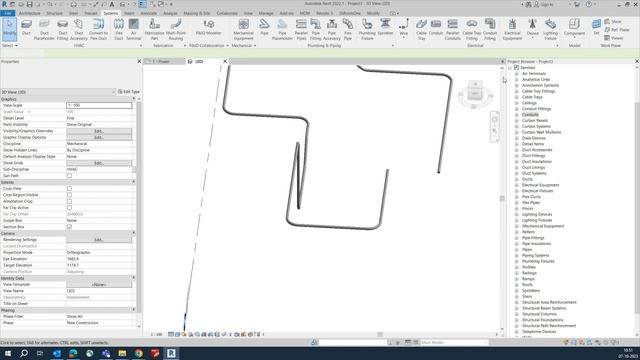Toggle the Crop View checkbox
This screenshot has height=360, width=640.
[x=69, y=189]
